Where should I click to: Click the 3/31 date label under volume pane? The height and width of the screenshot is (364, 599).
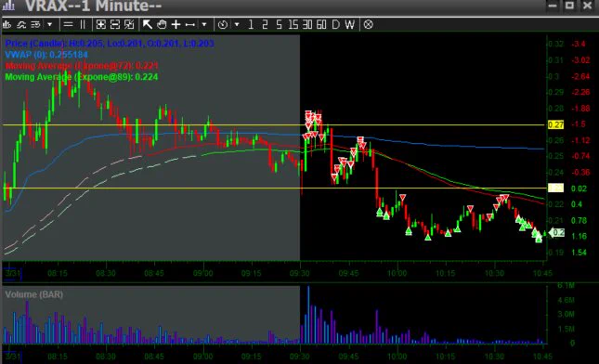click(13, 357)
